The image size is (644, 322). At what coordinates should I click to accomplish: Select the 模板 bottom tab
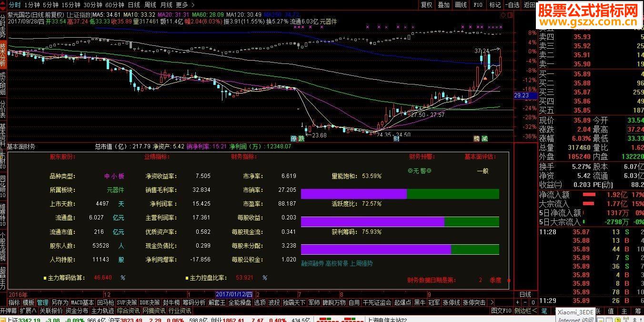[x=29, y=302]
